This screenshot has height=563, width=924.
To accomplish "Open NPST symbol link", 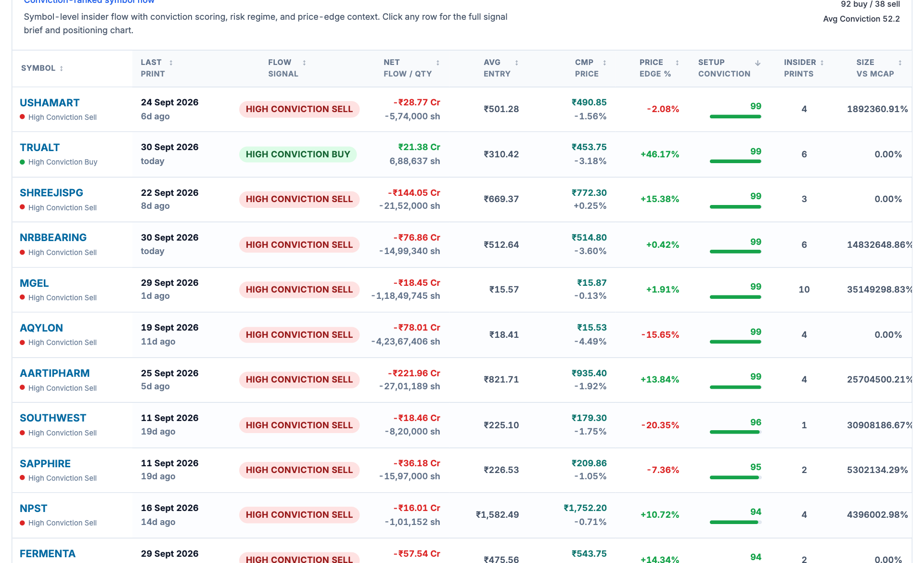I will [x=34, y=508].
